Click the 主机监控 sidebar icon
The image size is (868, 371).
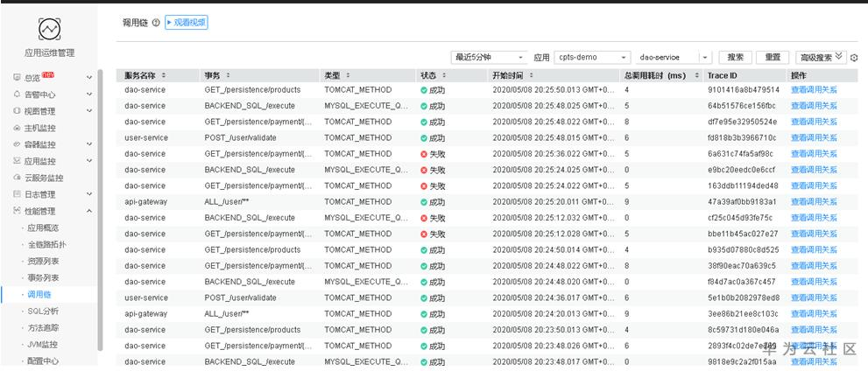pyautogui.click(x=18, y=128)
